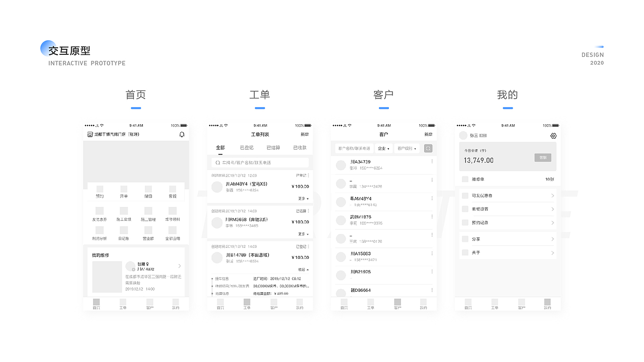Expand 更多 on the 川AM48Y4 order card
The image size is (644, 362).
coord(303,199)
